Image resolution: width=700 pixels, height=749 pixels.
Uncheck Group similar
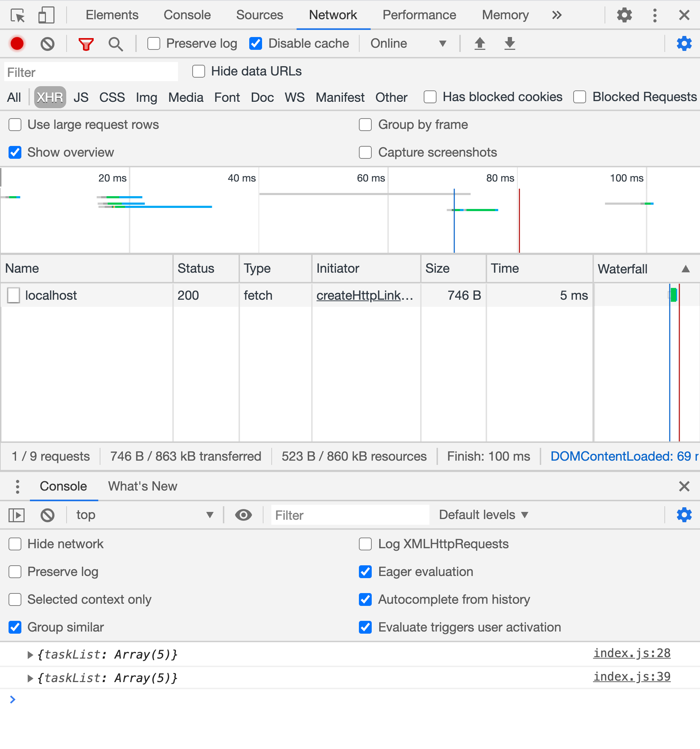pyautogui.click(x=15, y=627)
